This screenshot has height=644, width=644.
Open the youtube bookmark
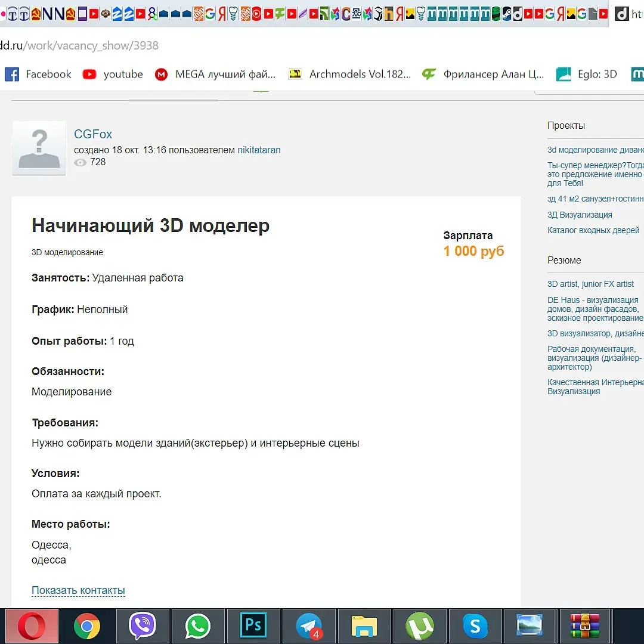(113, 75)
